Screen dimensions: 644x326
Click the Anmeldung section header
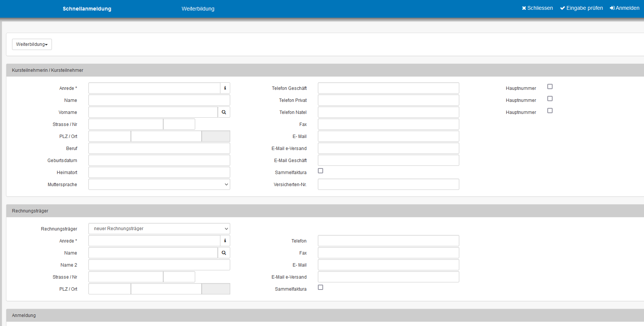point(325,315)
